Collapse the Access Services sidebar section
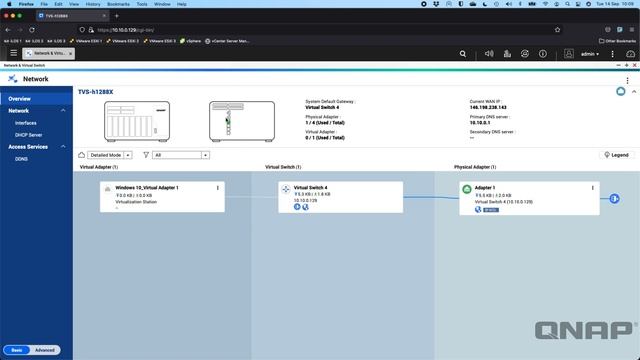640x360 pixels. click(63, 147)
